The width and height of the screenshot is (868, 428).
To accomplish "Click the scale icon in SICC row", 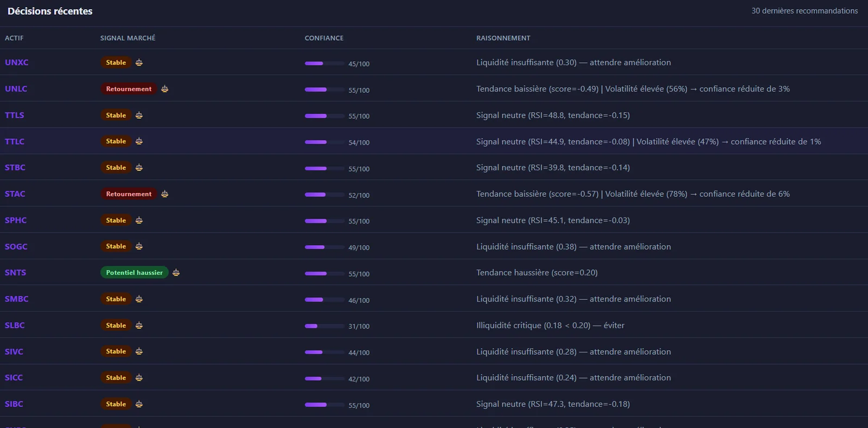I will pyautogui.click(x=139, y=378).
